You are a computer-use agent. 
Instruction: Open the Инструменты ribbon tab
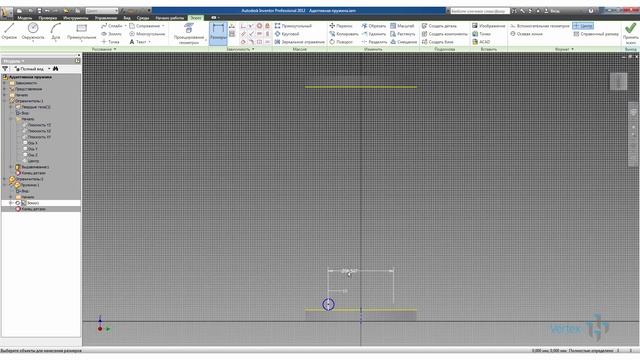[x=76, y=18]
